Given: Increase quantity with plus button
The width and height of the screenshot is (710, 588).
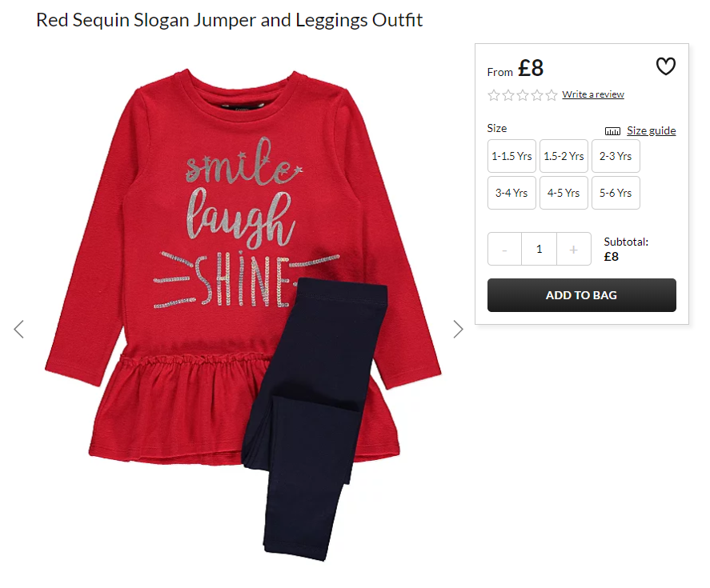Looking at the screenshot, I should [574, 249].
